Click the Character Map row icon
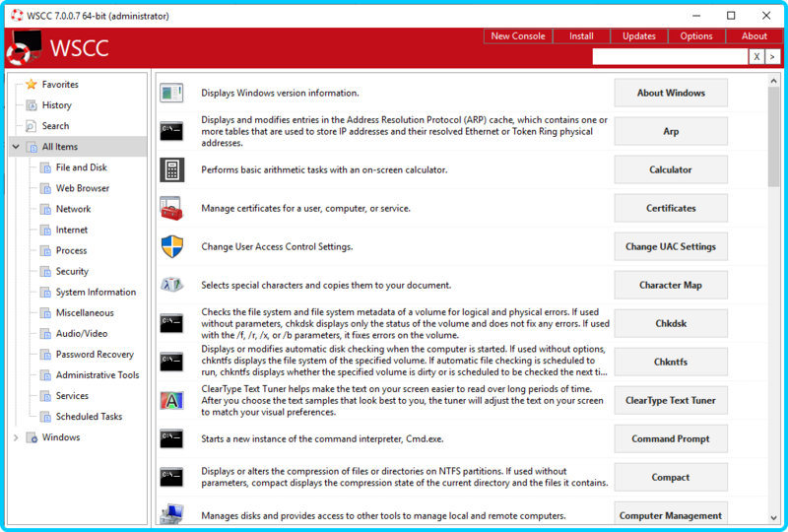The width and height of the screenshot is (788, 532). pos(171,285)
